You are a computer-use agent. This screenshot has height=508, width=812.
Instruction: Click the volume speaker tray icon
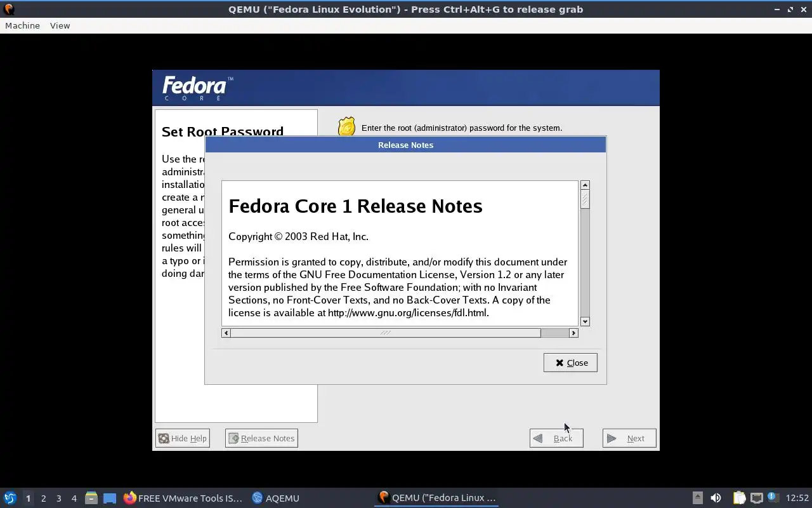click(x=716, y=498)
